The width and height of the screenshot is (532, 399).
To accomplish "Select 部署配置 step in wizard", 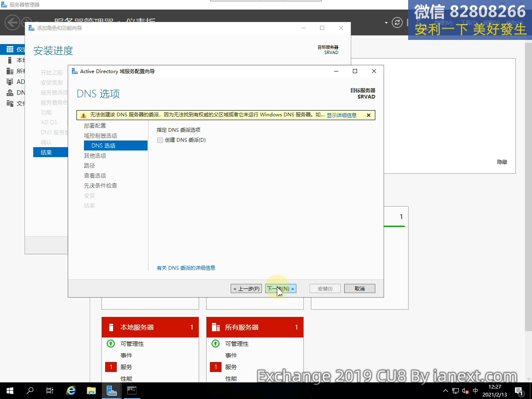I will (95, 126).
